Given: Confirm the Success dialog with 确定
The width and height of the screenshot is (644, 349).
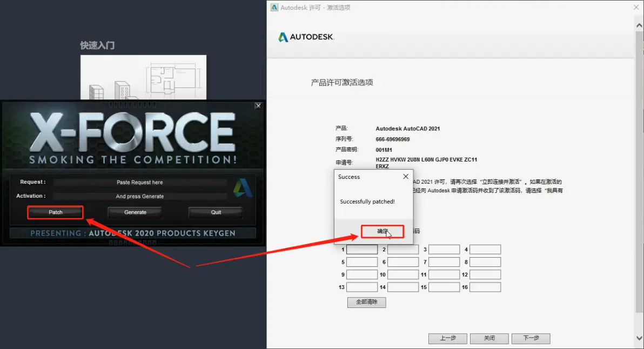Looking at the screenshot, I should [x=383, y=231].
